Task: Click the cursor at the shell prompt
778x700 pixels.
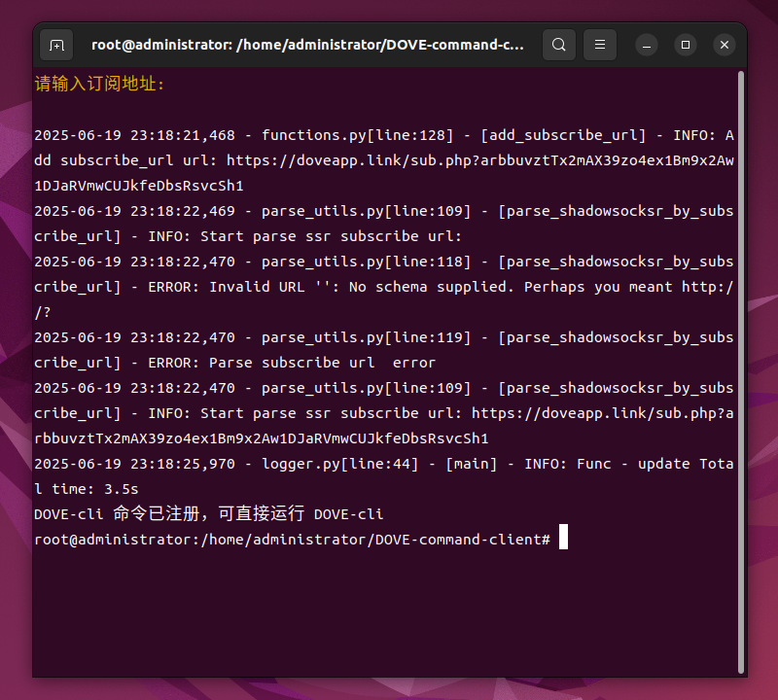Action: [563, 540]
